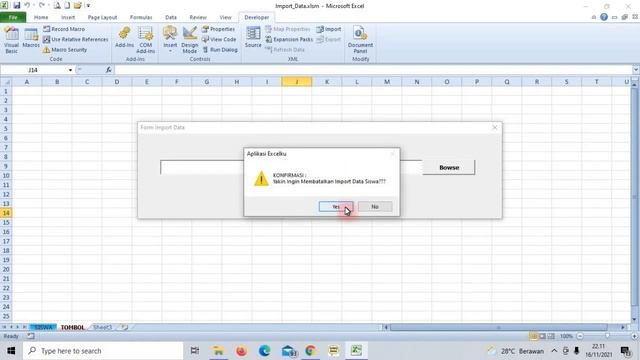
Task: Click Yes in the confirmation dialog
Action: [336, 207]
